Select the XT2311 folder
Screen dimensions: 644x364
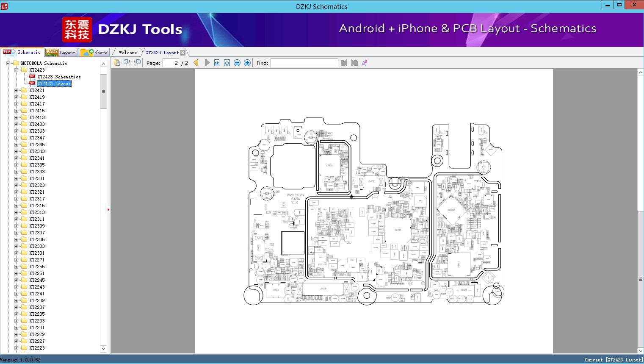click(x=37, y=219)
